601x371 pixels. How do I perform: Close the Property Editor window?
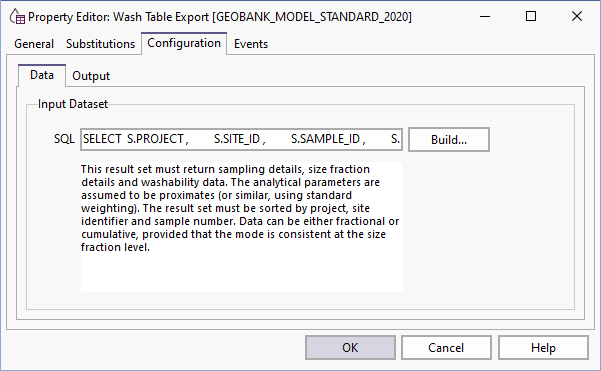pyautogui.click(x=576, y=16)
